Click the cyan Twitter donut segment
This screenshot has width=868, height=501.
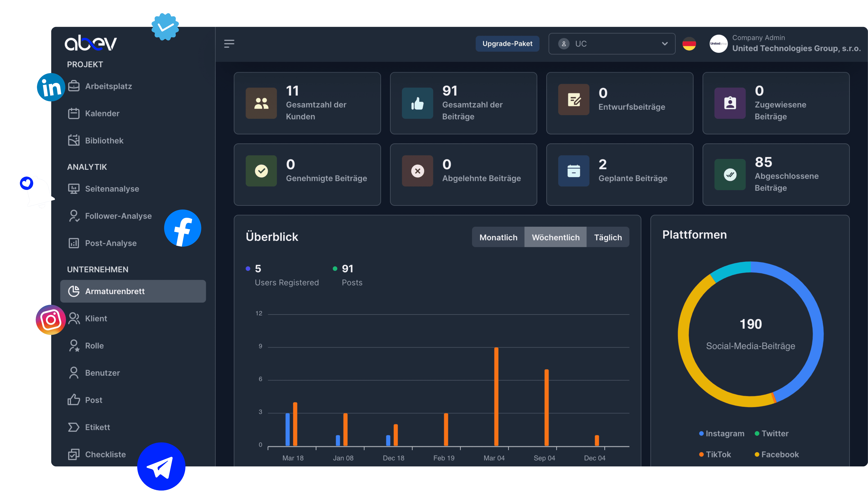[x=732, y=270]
